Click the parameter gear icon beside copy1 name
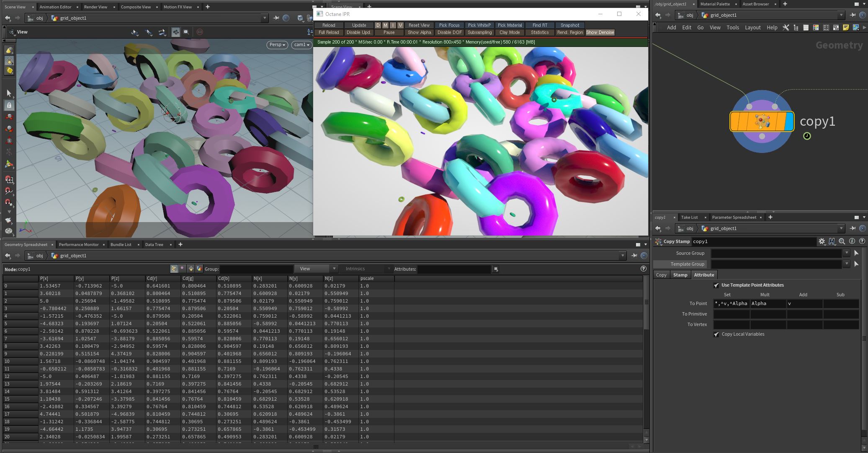 tap(822, 241)
